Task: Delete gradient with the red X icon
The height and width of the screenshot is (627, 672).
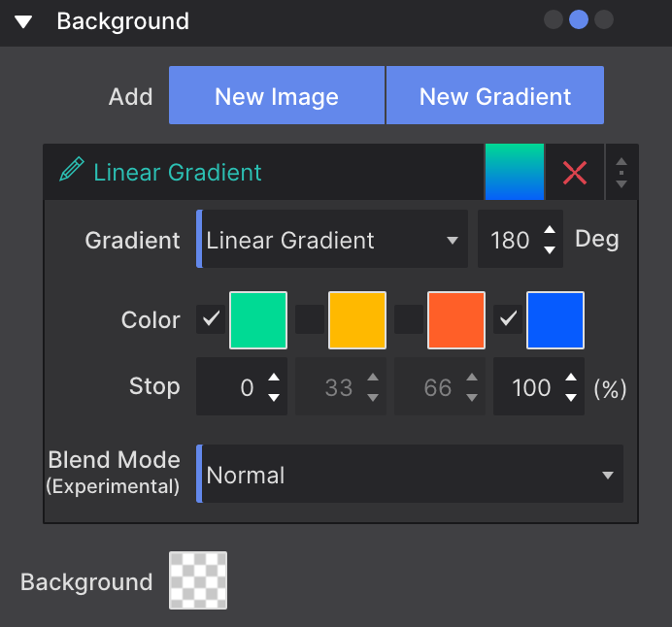Action: coord(575,173)
